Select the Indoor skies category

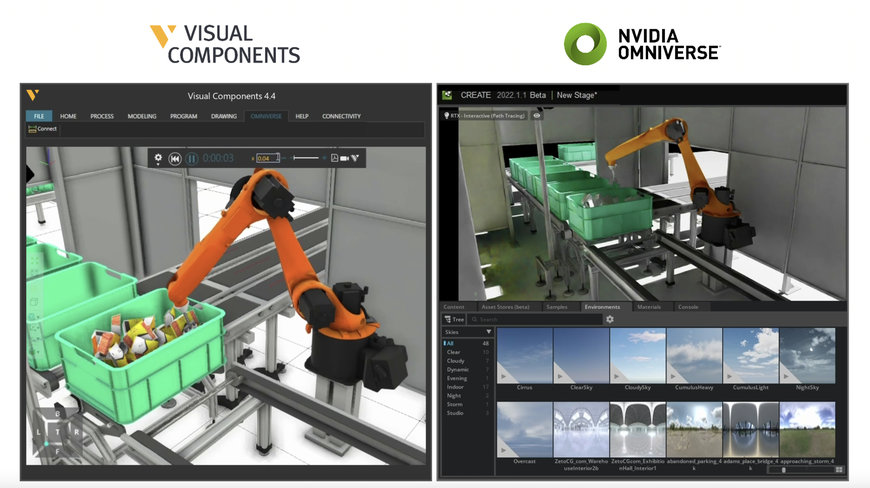(x=467, y=387)
